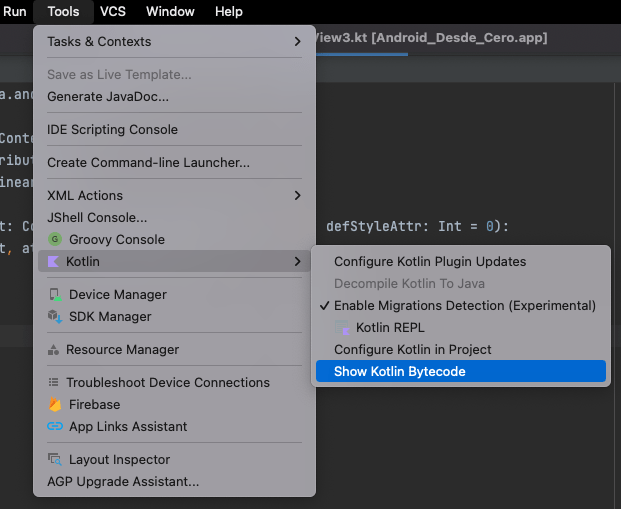Screen dimensions: 621x509
Task: Click the Troubleshoot Device Connections list icon
Action: click(x=53, y=382)
